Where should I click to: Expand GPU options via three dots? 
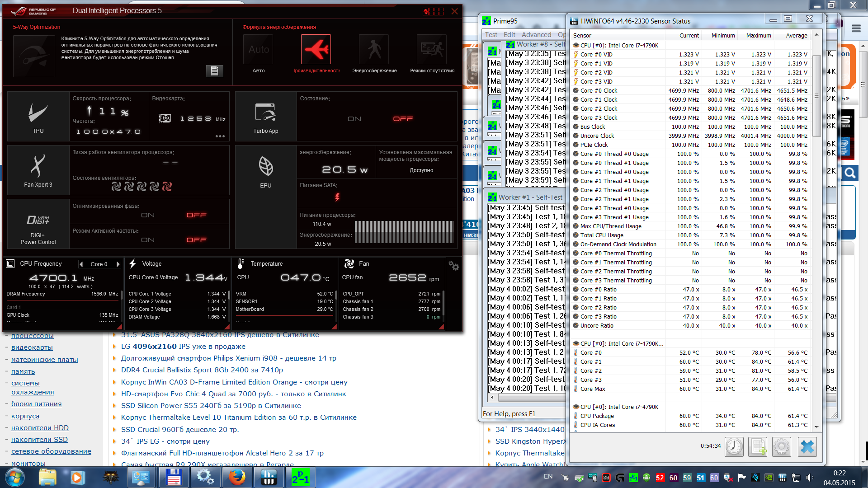pos(220,136)
